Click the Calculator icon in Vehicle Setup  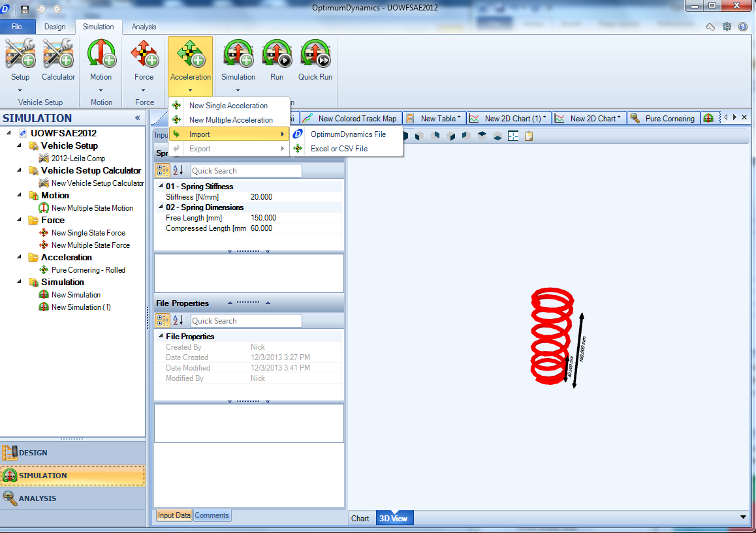click(x=58, y=54)
